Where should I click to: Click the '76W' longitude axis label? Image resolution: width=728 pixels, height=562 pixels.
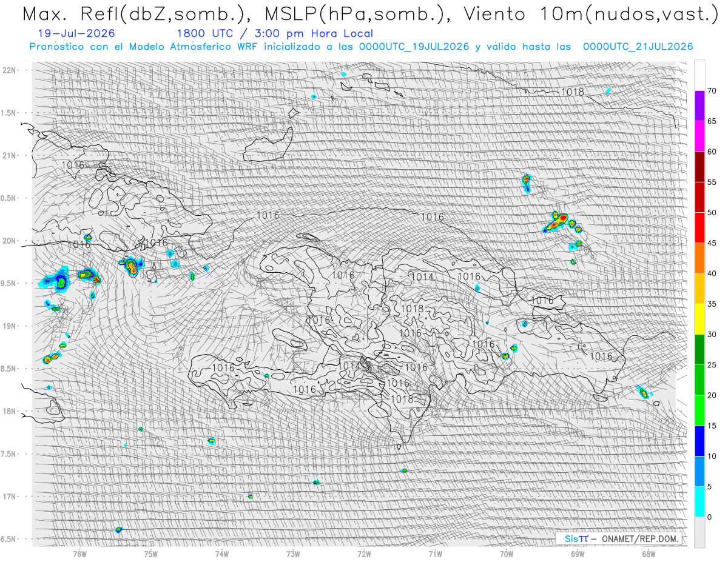pyautogui.click(x=79, y=554)
